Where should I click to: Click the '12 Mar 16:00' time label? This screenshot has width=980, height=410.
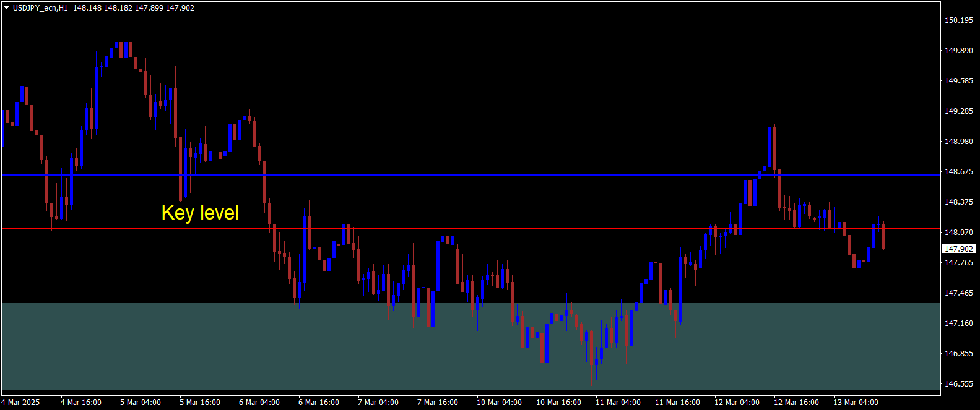[x=797, y=403]
